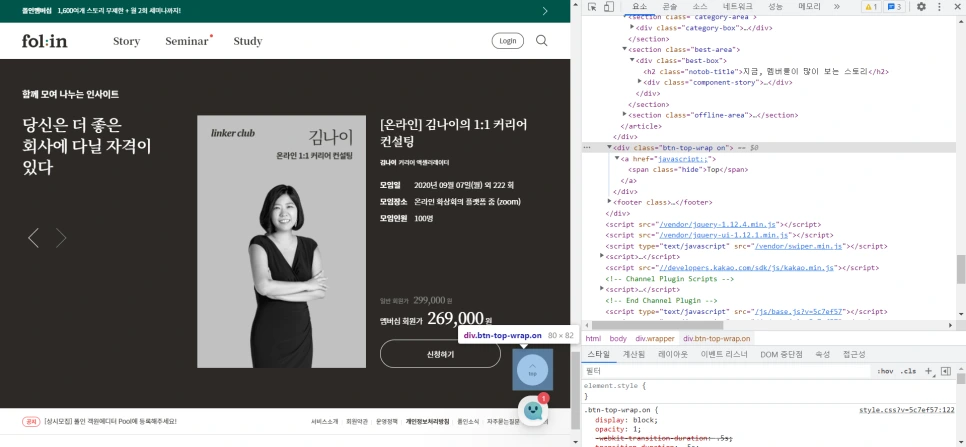The height and width of the screenshot is (447, 966).
Task: Toggle the device toolbar icon in DevTools
Action: pos(609,7)
